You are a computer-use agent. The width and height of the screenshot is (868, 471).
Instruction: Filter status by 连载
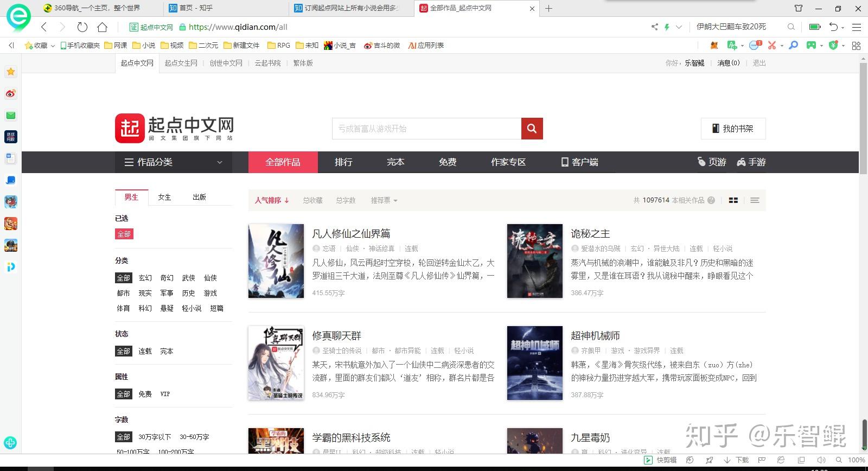(145, 351)
